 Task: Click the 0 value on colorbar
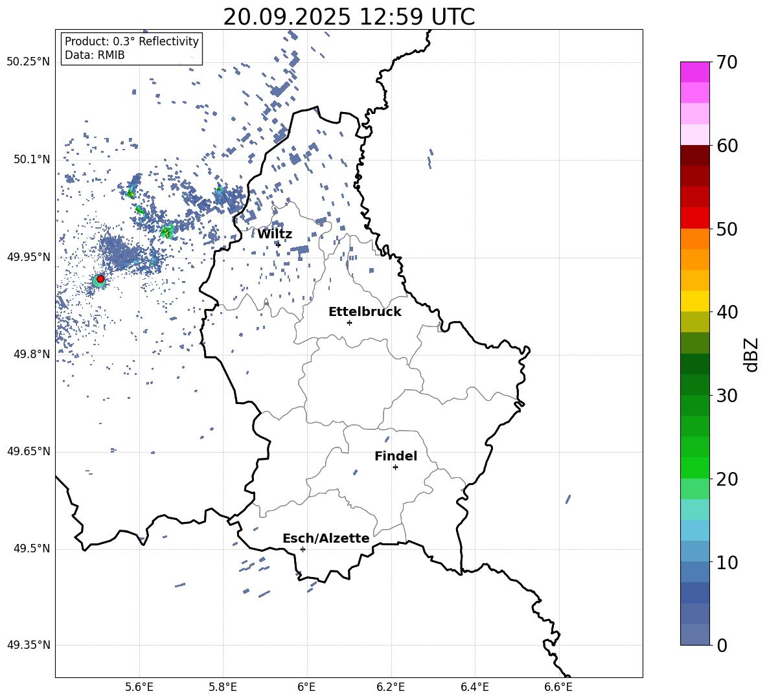coord(722,645)
